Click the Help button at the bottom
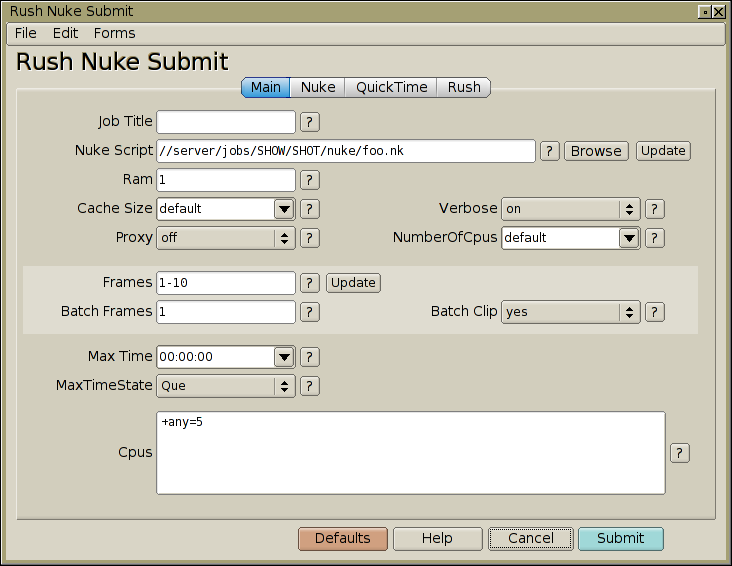 click(437, 539)
